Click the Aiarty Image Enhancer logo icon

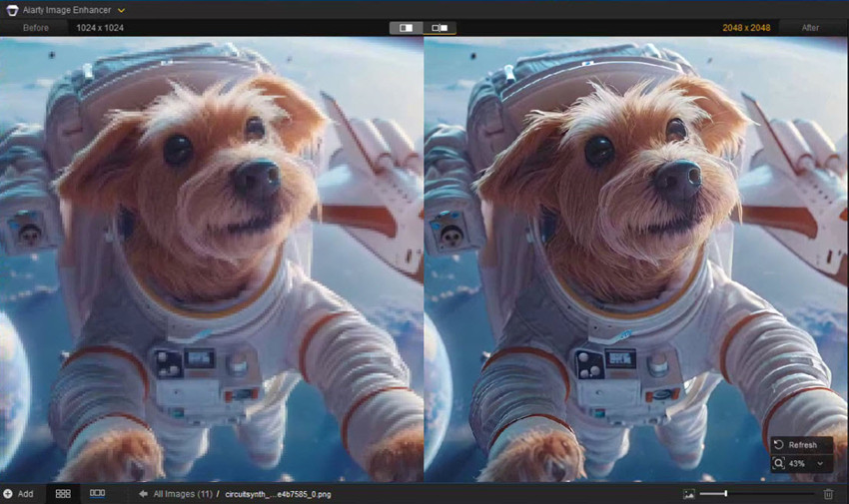(x=11, y=10)
